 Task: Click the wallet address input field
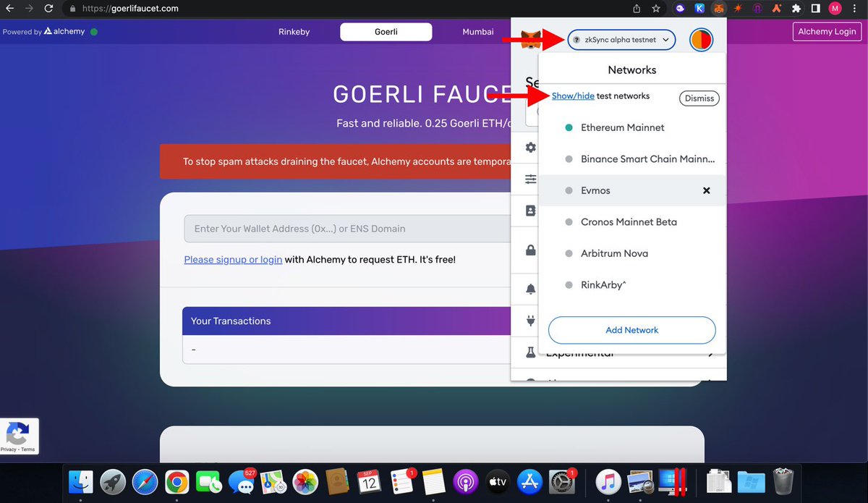pos(347,229)
